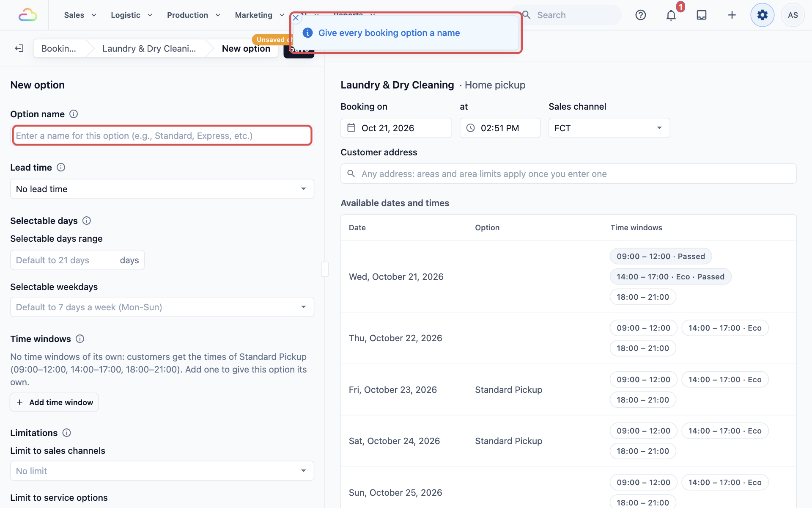Open the help question mark icon
This screenshot has height=508, width=812.
pyautogui.click(x=641, y=15)
